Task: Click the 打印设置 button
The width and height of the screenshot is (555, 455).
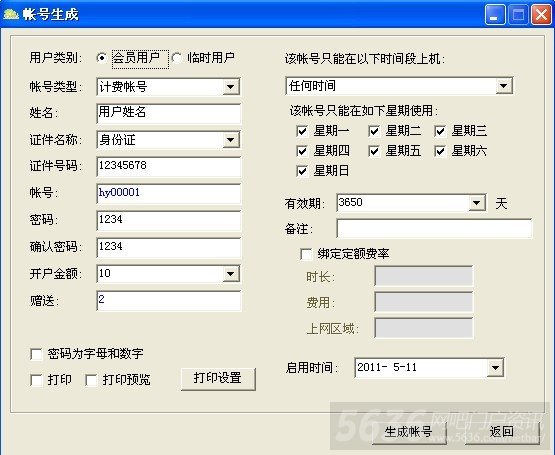Action: point(218,379)
